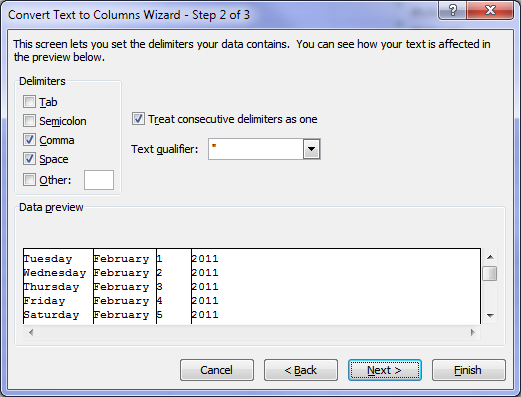Click Finish to complete the conversion
This screenshot has height=397, width=521.
click(x=468, y=370)
